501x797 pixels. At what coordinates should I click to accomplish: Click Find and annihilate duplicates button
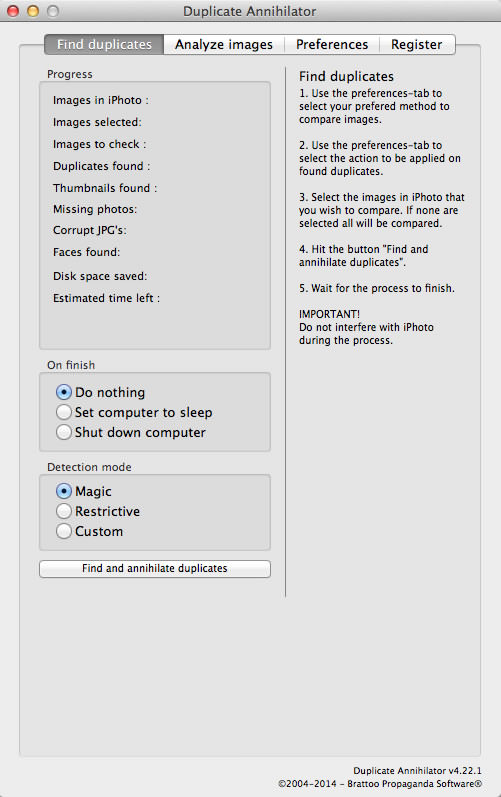154,568
